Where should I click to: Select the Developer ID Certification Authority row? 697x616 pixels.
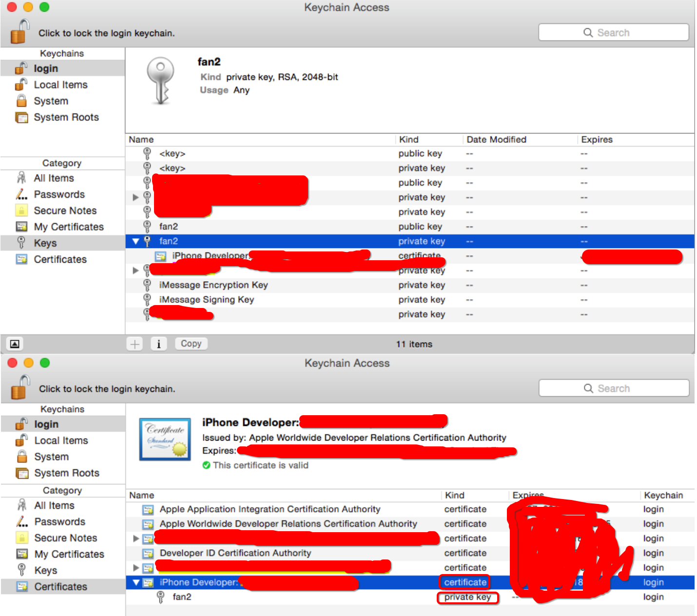coord(410,553)
